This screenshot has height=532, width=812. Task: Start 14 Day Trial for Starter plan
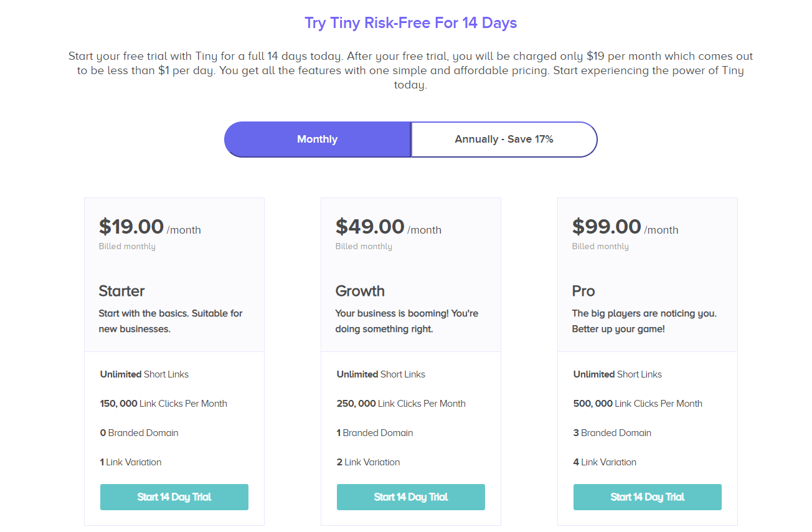coord(174,497)
